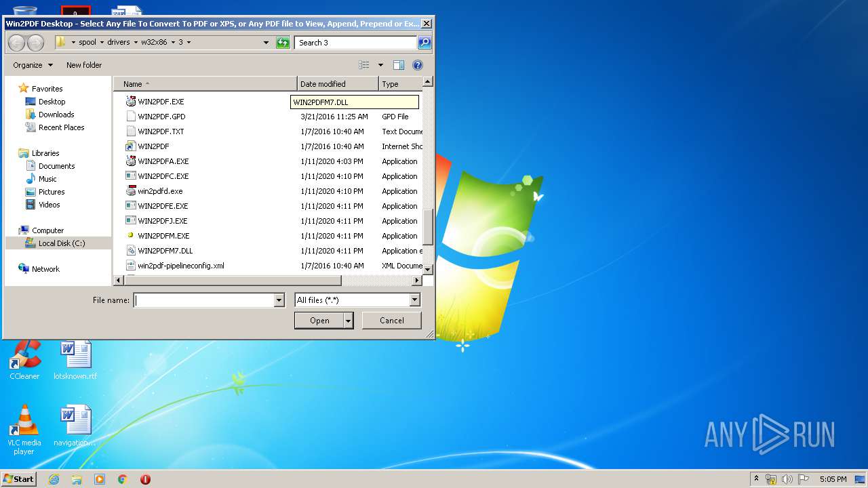This screenshot has width=868, height=488.
Task: Expand the address bar previous locations dropdown
Action: [x=266, y=42]
